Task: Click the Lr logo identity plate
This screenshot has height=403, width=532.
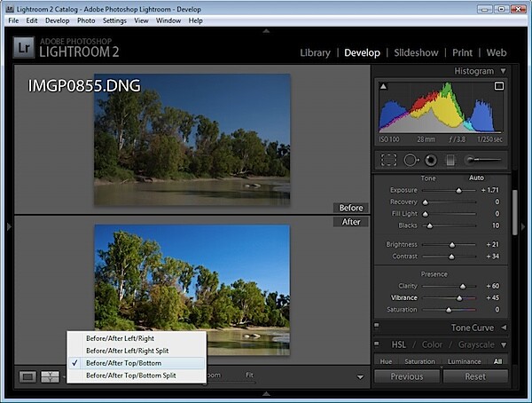Action: pyautogui.click(x=24, y=48)
